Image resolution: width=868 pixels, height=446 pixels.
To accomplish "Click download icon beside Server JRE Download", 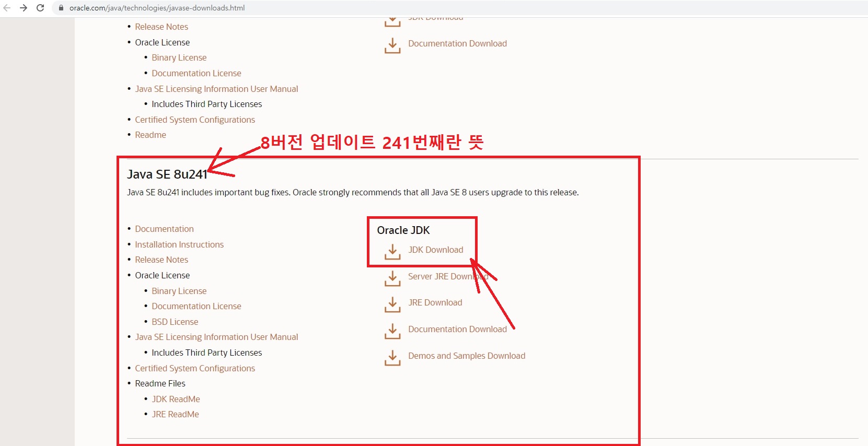I will coord(392,278).
